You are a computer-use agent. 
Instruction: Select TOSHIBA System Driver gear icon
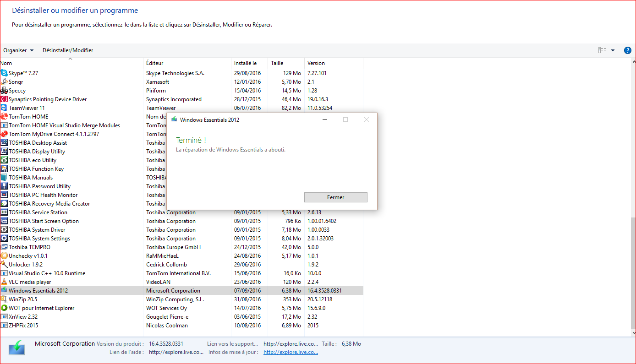4,230
